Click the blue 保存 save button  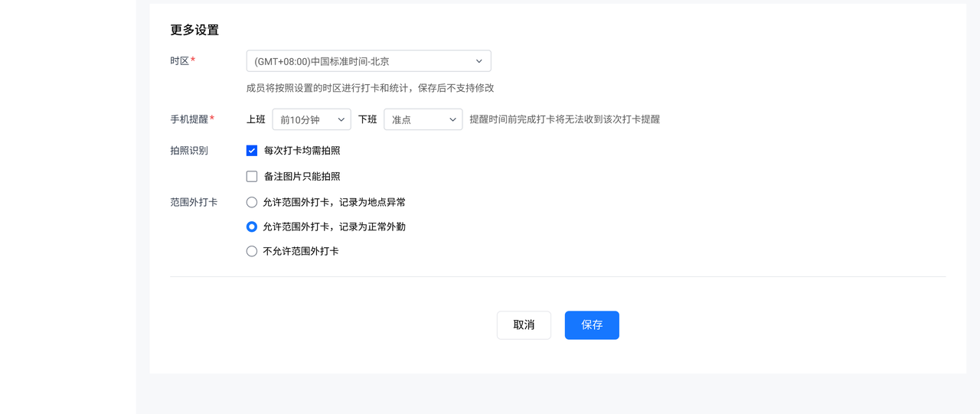coord(592,325)
